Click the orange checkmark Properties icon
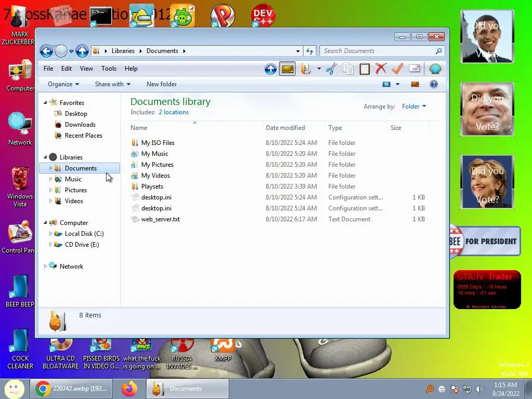532x399 pixels. (x=397, y=69)
